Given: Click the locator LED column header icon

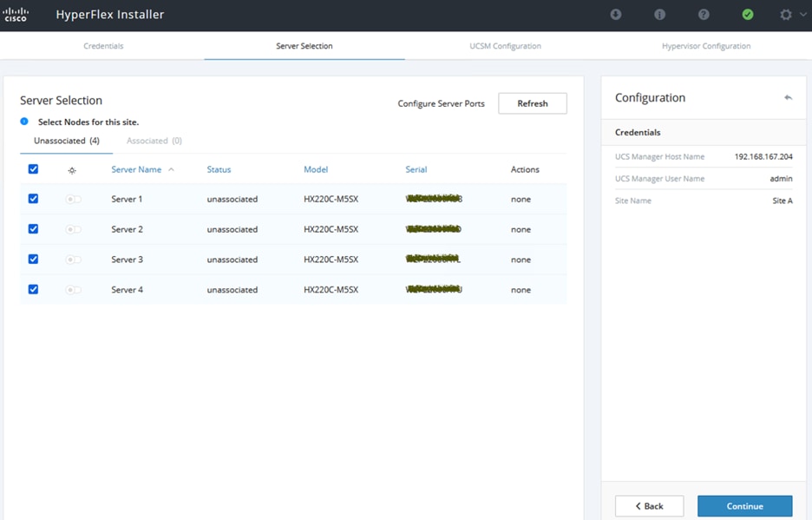Looking at the screenshot, I should point(72,170).
